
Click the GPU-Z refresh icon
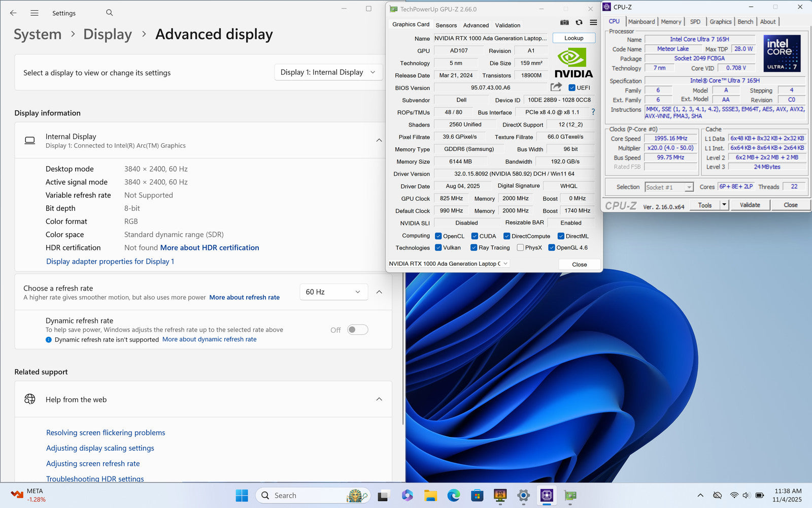(579, 22)
